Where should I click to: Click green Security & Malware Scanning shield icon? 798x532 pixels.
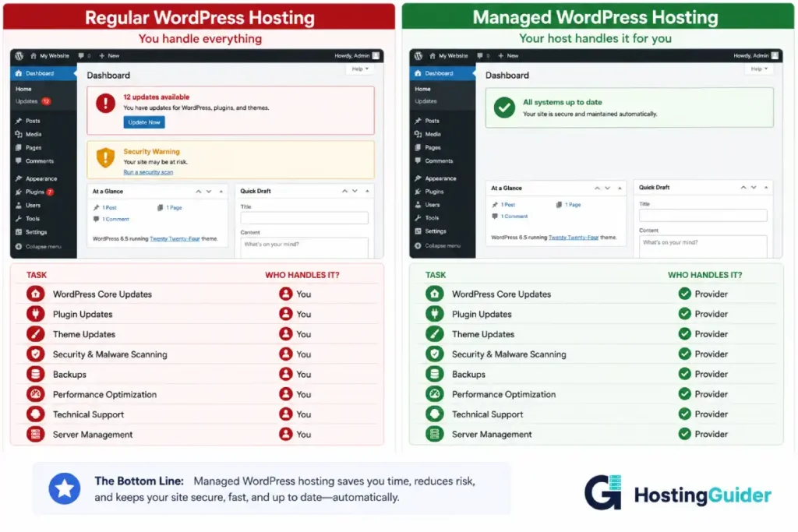click(x=435, y=354)
